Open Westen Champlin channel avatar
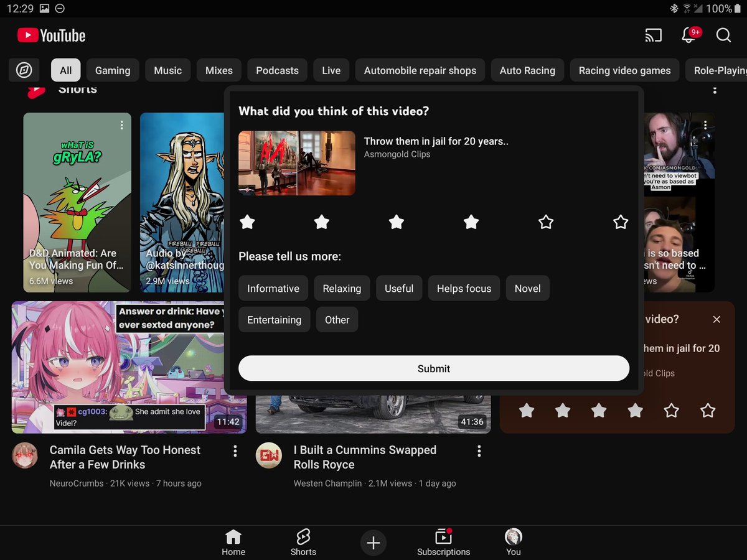Viewport: 747px width, 560px height. tap(269, 455)
